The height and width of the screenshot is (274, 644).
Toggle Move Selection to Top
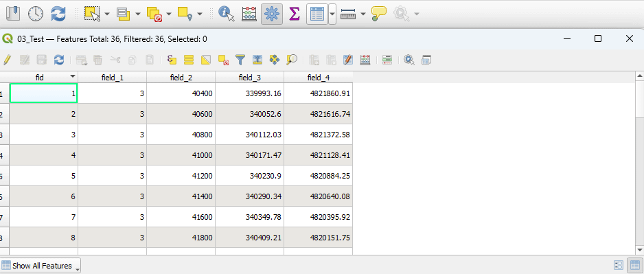pyautogui.click(x=257, y=60)
